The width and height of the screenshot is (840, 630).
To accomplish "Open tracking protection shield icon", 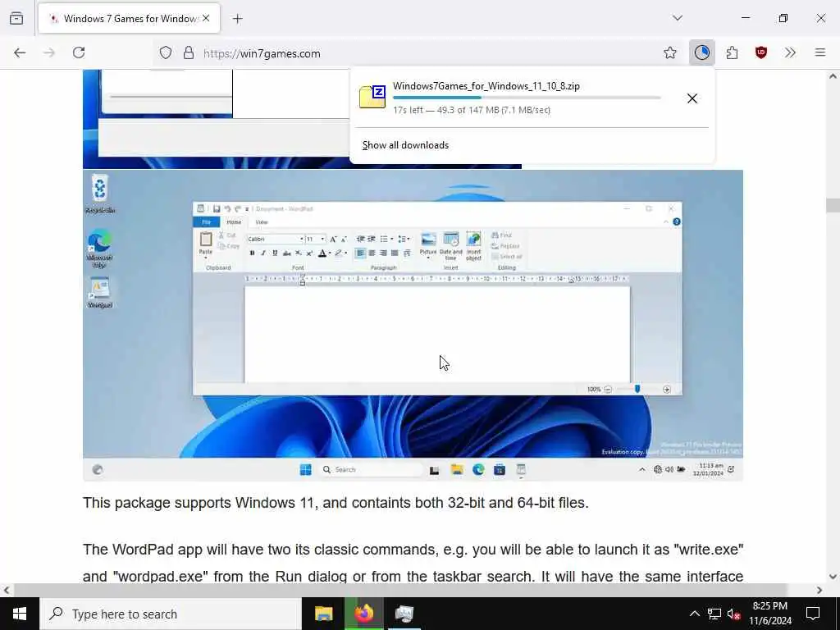I will point(166,52).
